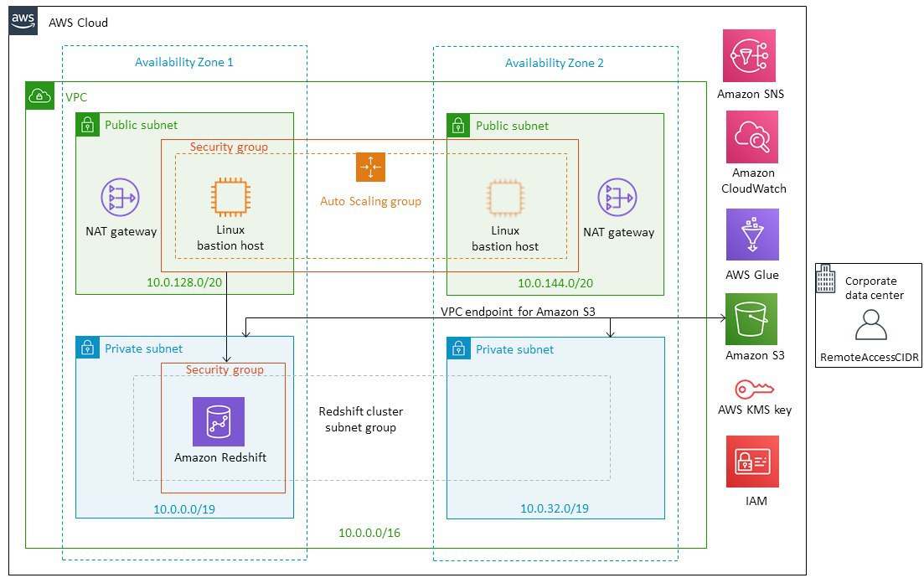
Task: Select 'Private subnet' label in Zone 2
Action: 514,349
